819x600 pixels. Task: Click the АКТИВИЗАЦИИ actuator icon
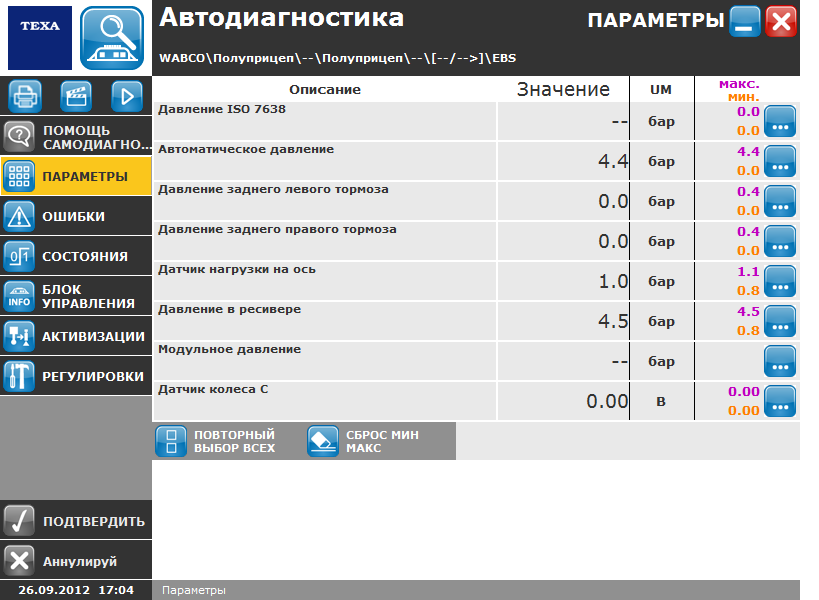pos(19,336)
